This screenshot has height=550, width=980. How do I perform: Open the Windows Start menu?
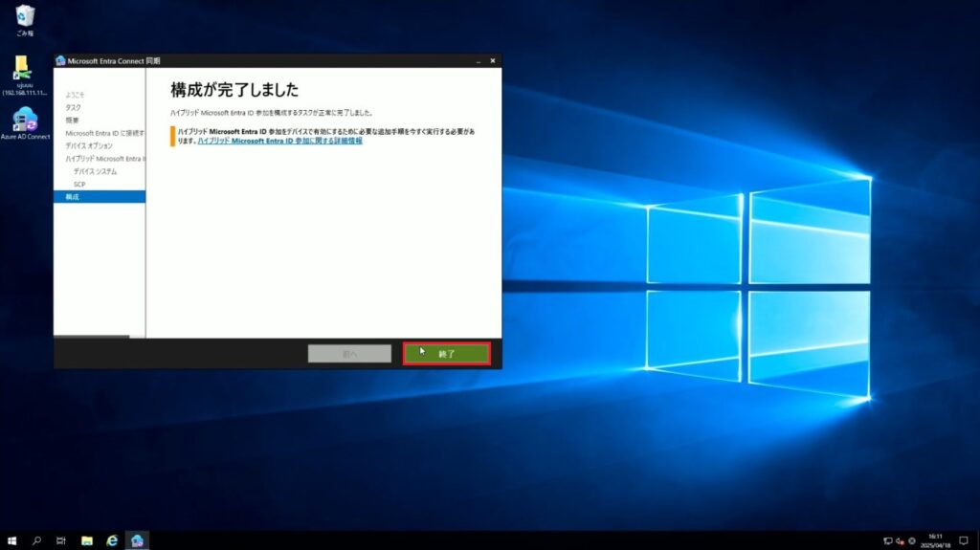pos(11,540)
